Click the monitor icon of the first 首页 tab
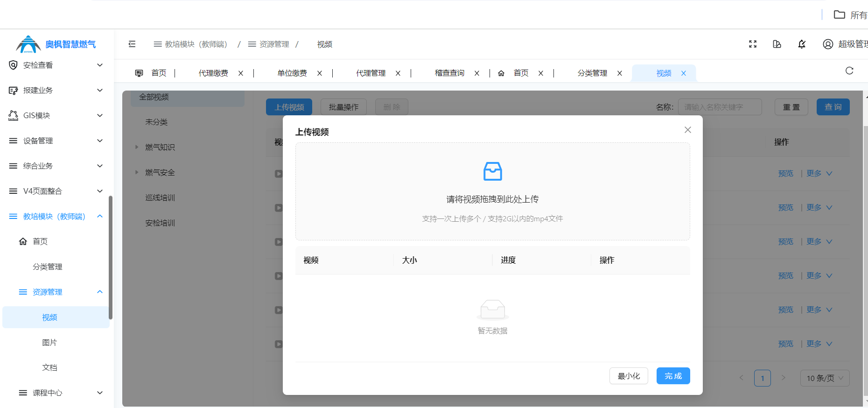Image resolution: width=868 pixels, height=408 pixels. 139,73
